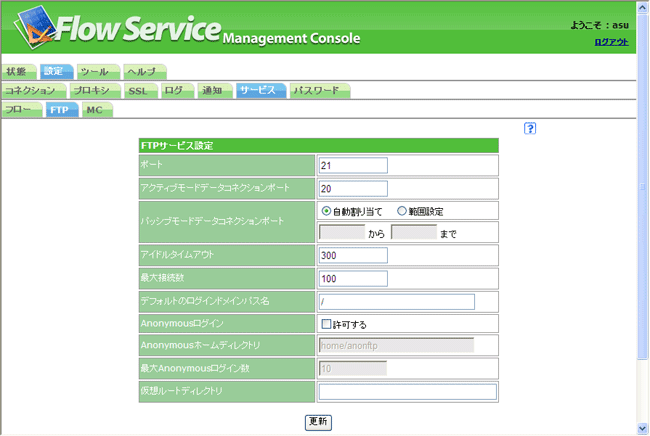
Task: Click the ポート input field
Action: coord(353,165)
